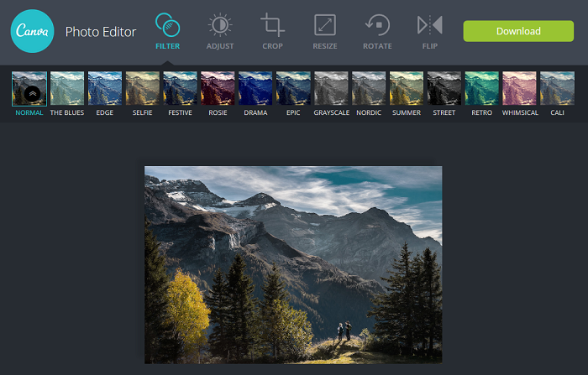Screen dimensions: 588x375
Task: Apply the Retro filter thumbnail
Action: 482,88
